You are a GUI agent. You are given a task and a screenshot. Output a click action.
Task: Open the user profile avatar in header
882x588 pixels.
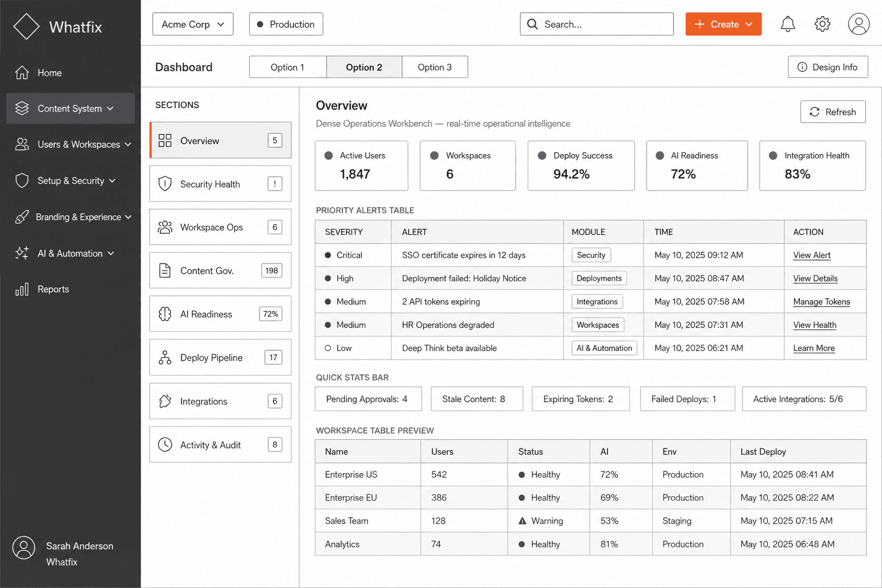tap(858, 24)
